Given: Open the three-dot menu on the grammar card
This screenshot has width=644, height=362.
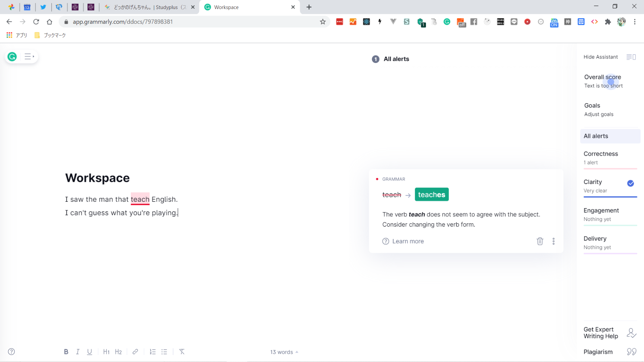Looking at the screenshot, I should tap(553, 241).
